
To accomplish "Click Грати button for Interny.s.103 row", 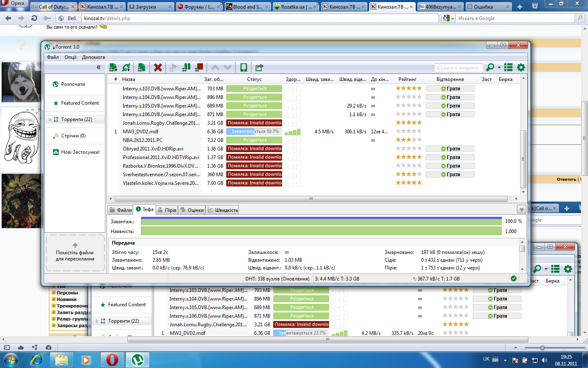I will (x=450, y=88).
